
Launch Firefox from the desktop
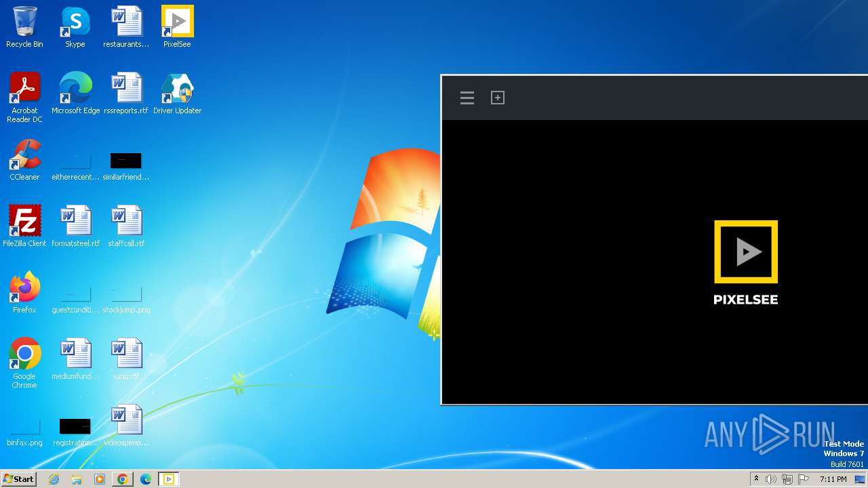(x=24, y=293)
